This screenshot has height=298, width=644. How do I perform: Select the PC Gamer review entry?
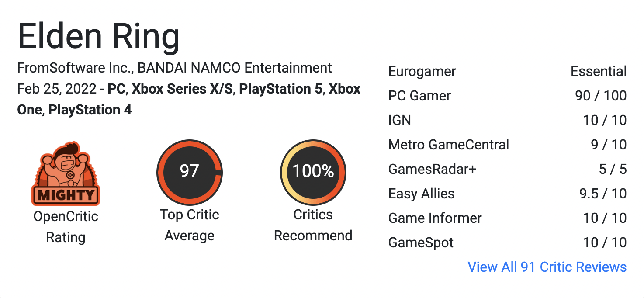507,96
